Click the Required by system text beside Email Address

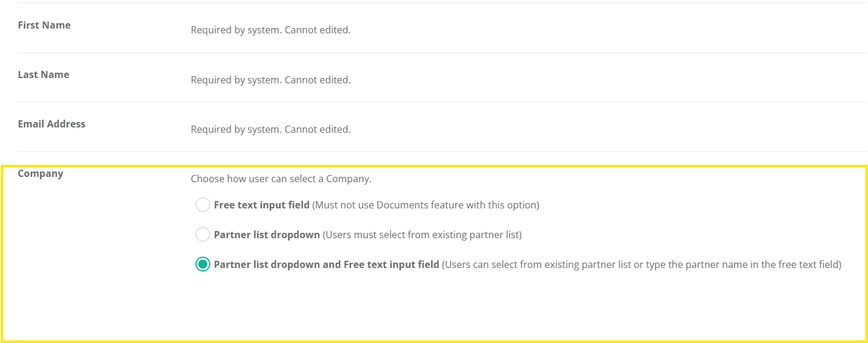pos(270,129)
